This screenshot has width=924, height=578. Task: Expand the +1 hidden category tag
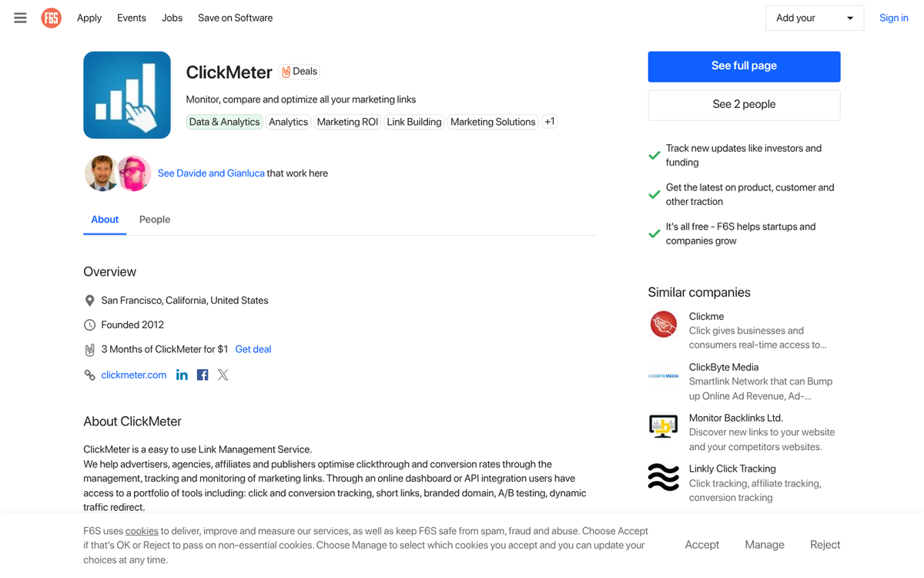click(550, 121)
